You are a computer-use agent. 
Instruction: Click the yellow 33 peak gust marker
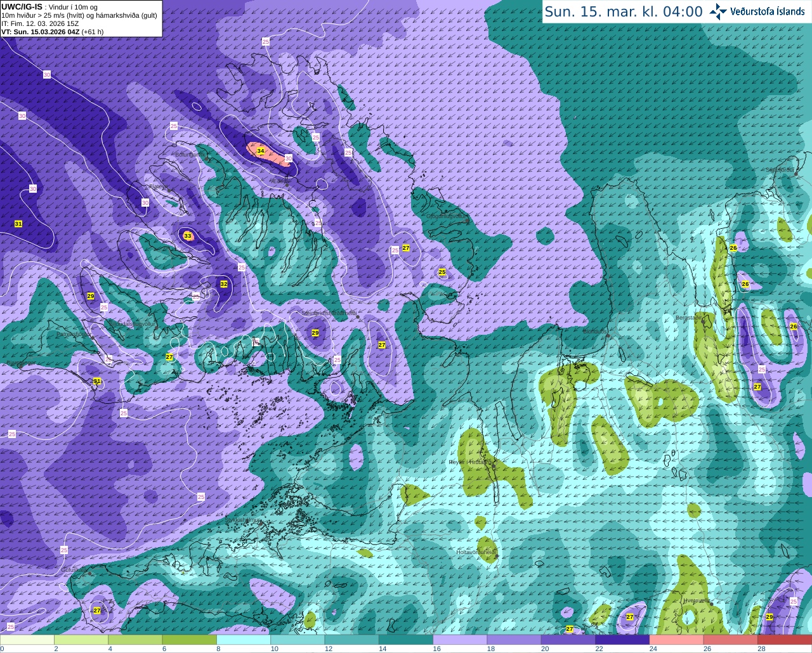click(x=187, y=236)
